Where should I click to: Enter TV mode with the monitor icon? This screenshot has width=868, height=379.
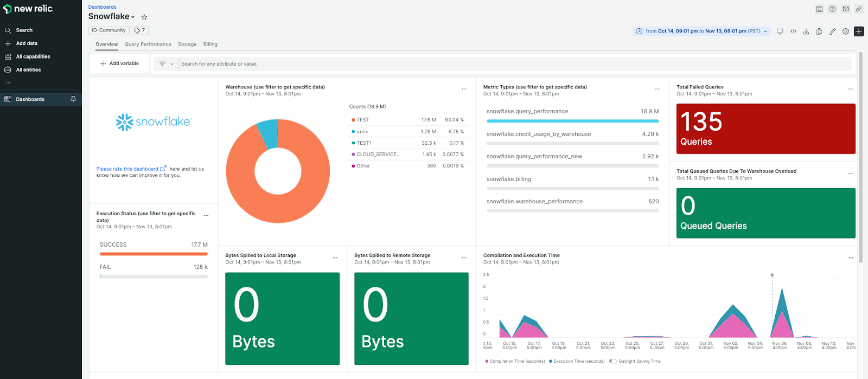point(780,31)
